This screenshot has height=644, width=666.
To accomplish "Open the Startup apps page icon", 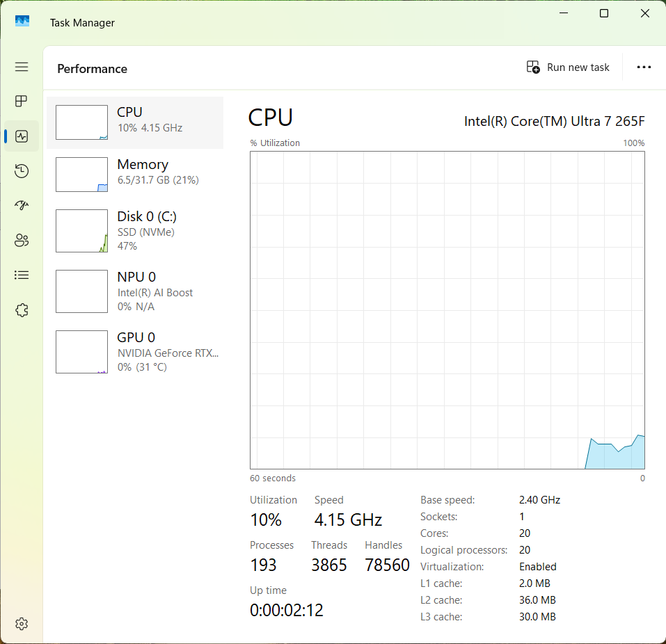I will pos(22,205).
